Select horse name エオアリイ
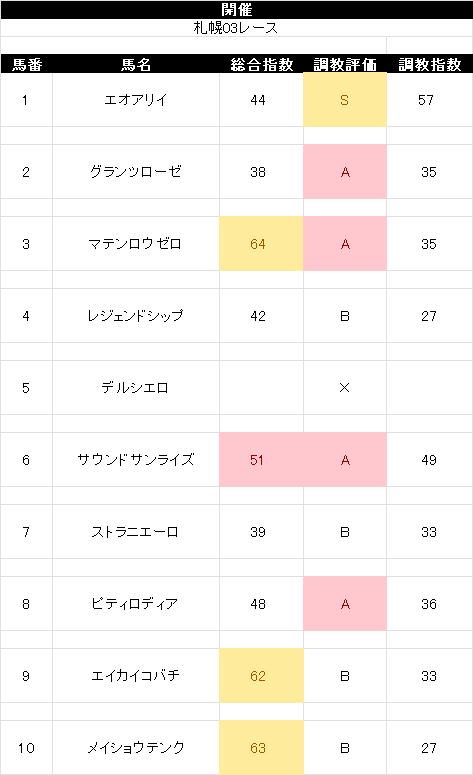 tap(136, 100)
